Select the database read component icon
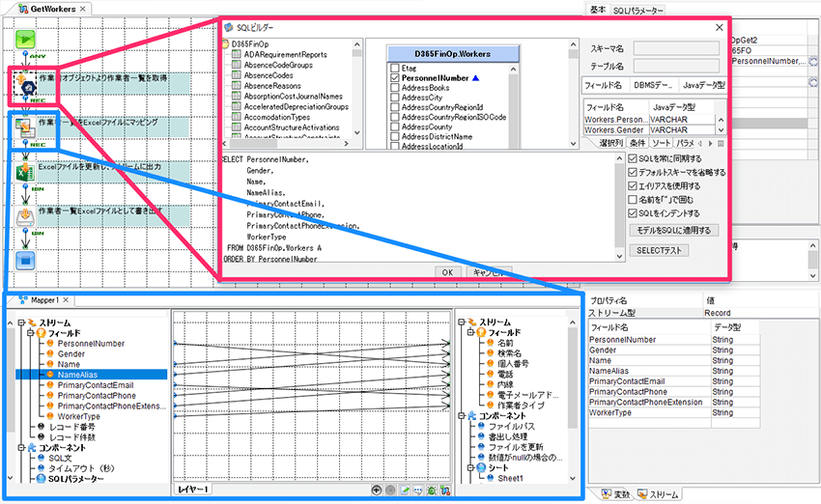Image resolution: width=821 pixels, height=504 pixels. tap(25, 84)
